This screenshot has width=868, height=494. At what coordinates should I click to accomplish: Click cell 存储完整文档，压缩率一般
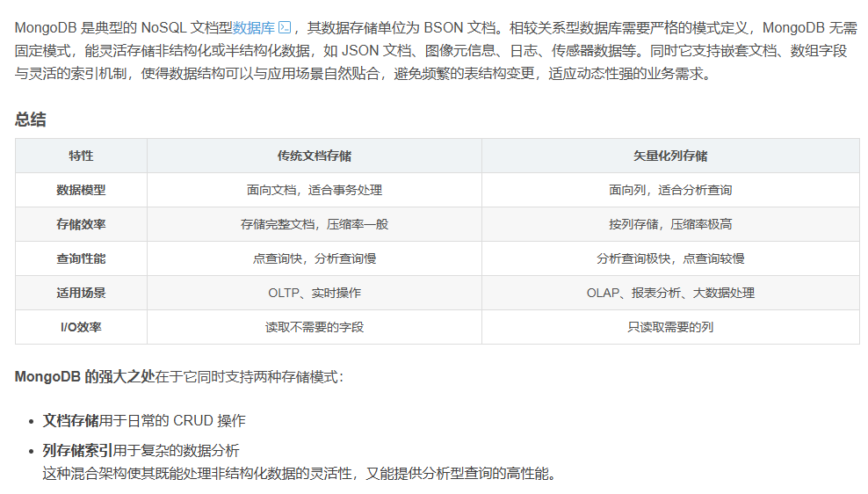click(x=315, y=224)
